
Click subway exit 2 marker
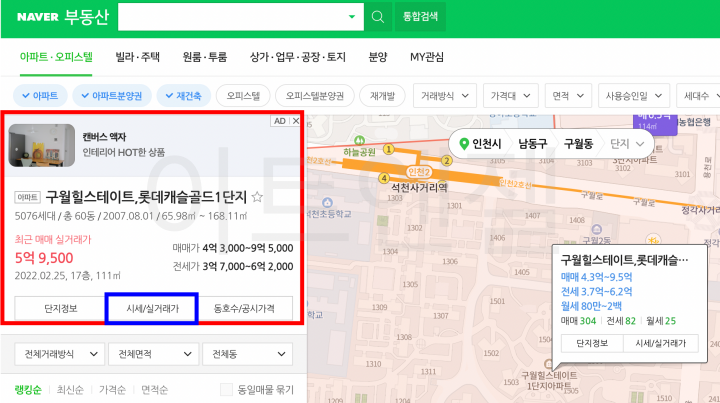tap(446, 161)
